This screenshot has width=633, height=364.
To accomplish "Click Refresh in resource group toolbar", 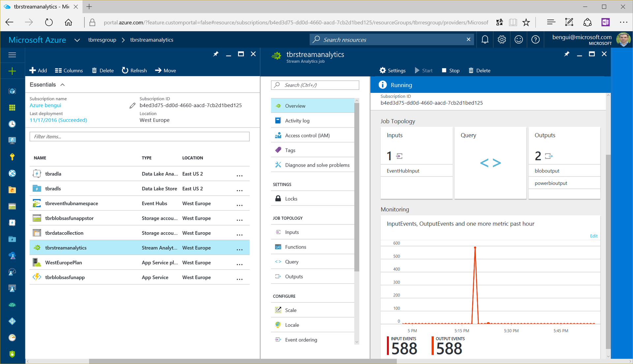I will 135,70.
